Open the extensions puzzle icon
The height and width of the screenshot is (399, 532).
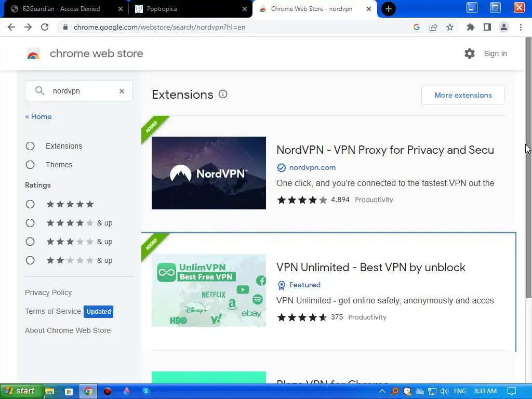point(470,27)
